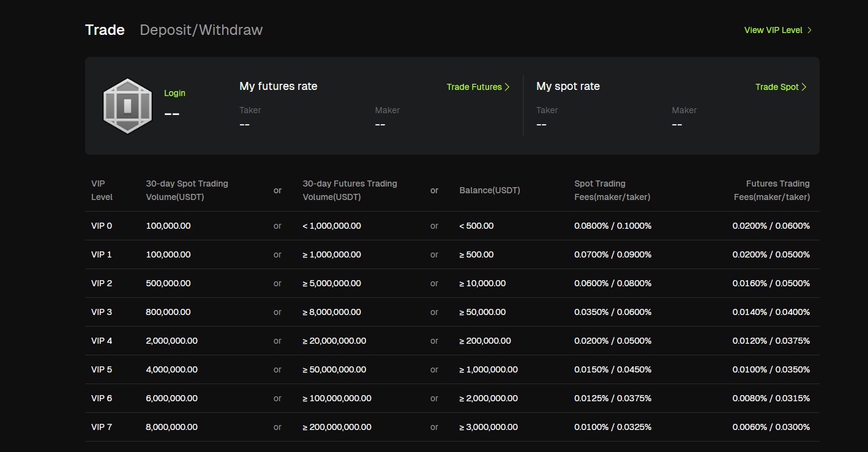868x452 pixels.
Task: Open the Trade Futures link
Action: point(474,87)
